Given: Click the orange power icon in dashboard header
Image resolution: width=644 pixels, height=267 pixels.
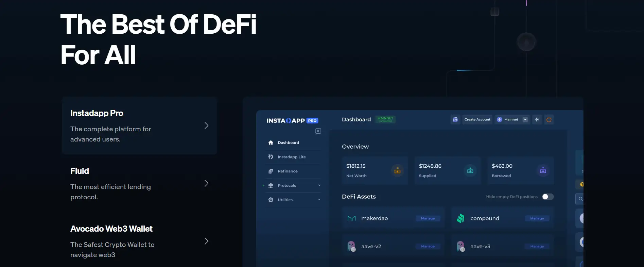Looking at the screenshot, I should 549,120.
